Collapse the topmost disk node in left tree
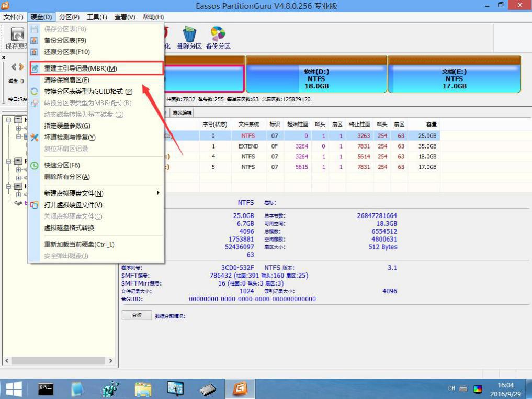Screen dimensions: 532x399 point(8,120)
